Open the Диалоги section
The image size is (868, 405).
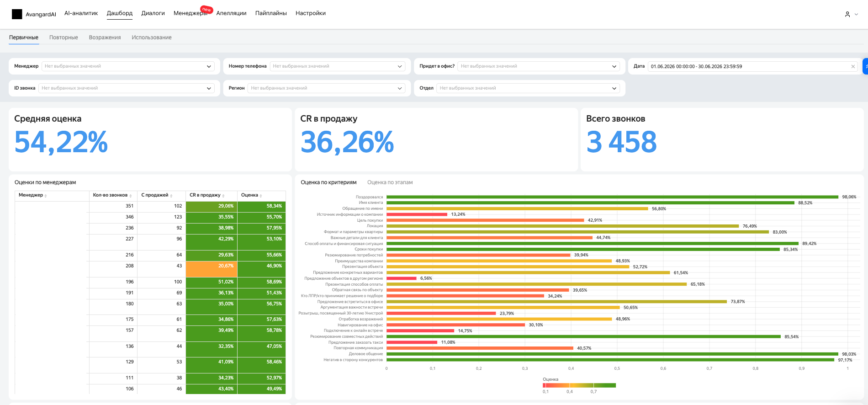(x=153, y=13)
